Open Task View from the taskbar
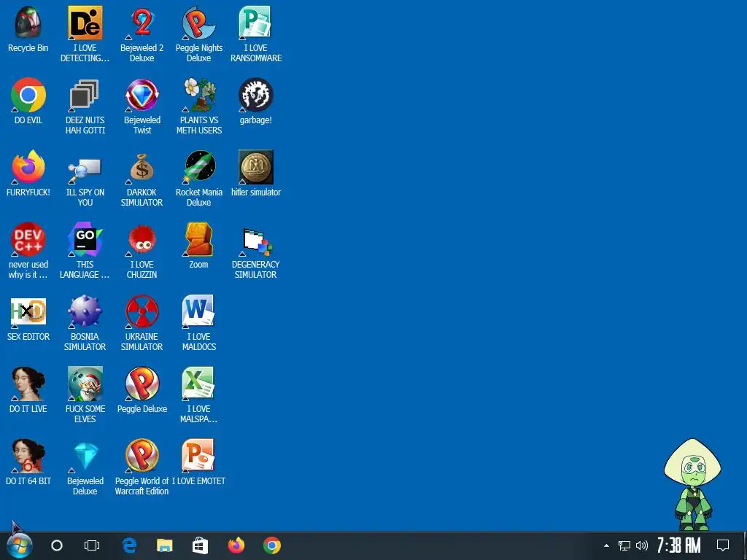 tap(92, 545)
